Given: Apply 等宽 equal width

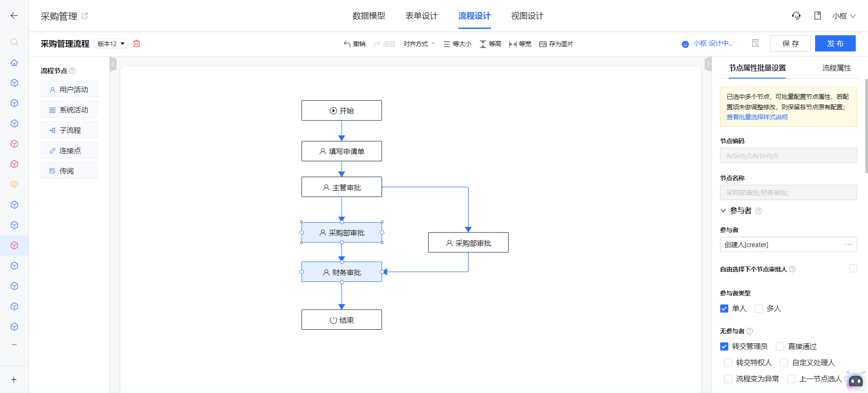Looking at the screenshot, I should pyautogui.click(x=520, y=44).
